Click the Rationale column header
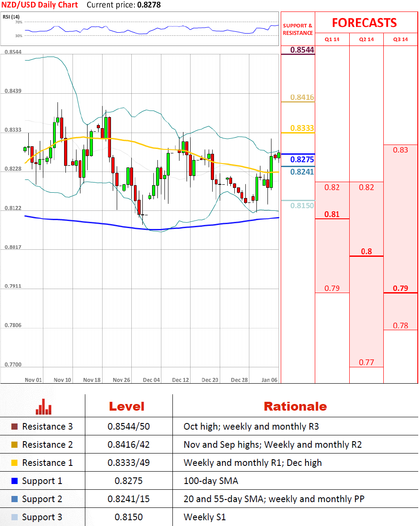 point(295,407)
